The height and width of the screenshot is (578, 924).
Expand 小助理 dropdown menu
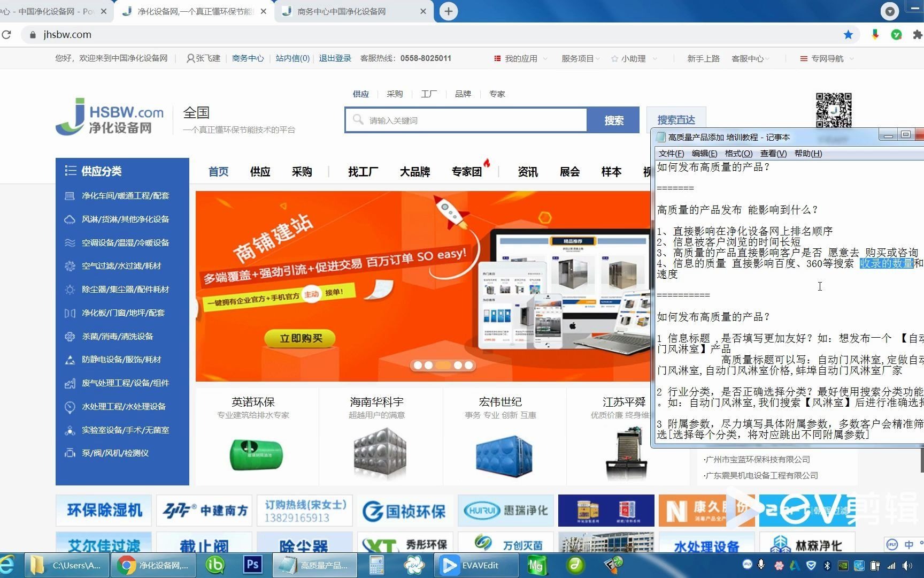(634, 58)
